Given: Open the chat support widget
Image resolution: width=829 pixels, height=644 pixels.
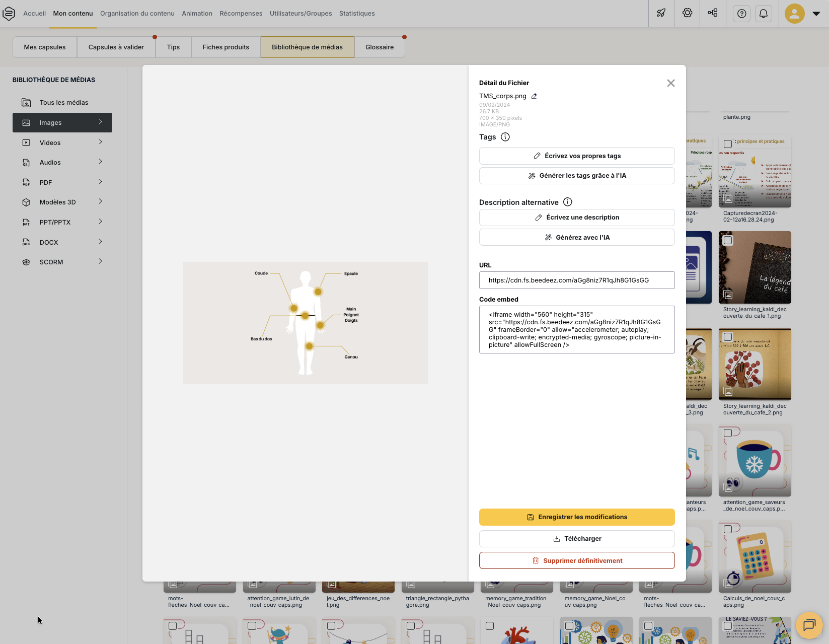Looking at the screenshot, I should [x=809, y=625].
